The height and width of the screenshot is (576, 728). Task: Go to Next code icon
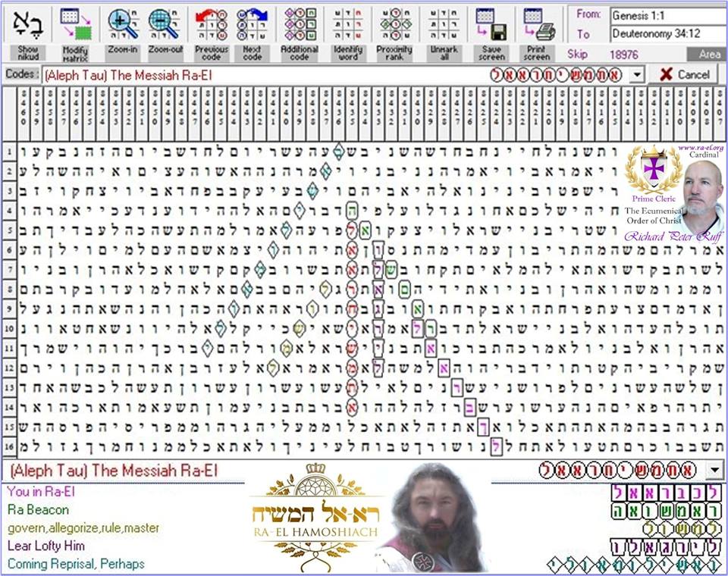(252, 24)
